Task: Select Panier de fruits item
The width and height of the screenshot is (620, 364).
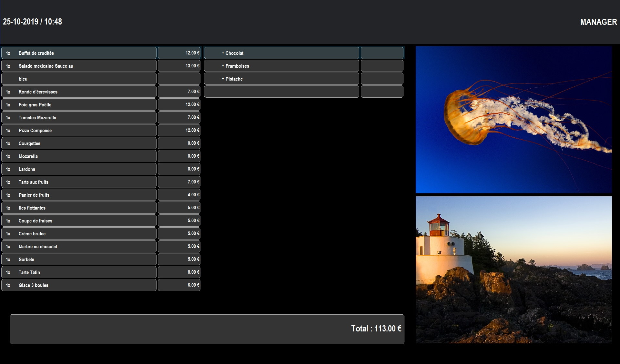Action: [79, 195]
